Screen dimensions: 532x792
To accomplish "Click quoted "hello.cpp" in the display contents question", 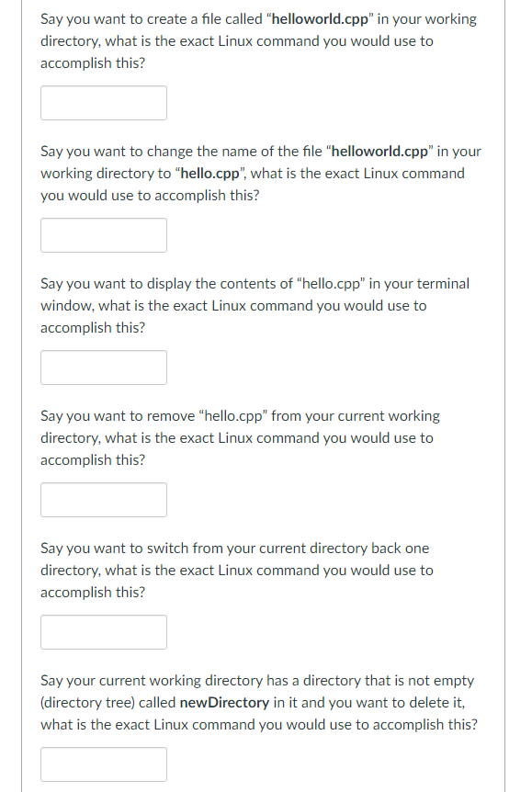I will (x=331, y=284).
